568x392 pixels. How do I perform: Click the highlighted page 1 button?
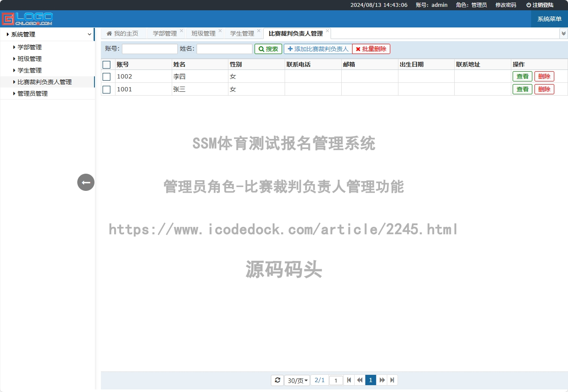tap(371, 380)
